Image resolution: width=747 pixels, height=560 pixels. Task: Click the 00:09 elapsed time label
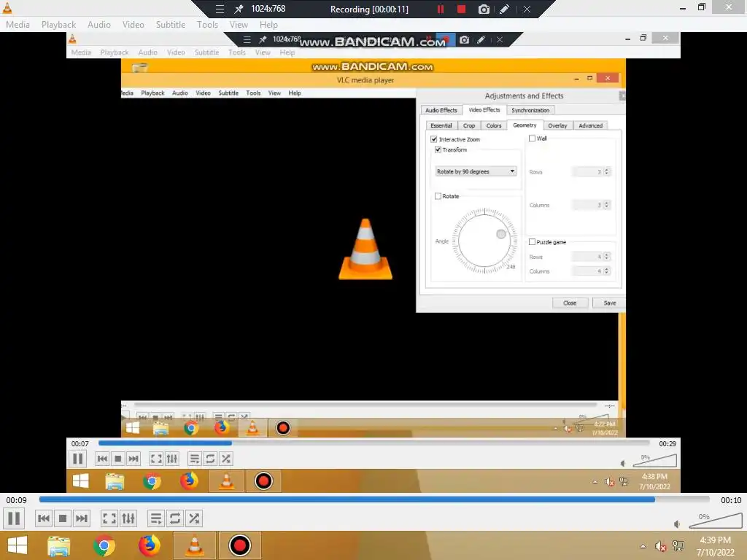[16, 500]
